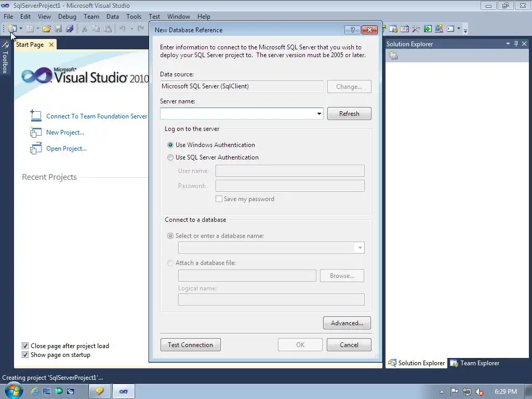The height and width of the screenshot is (399, 532).
Task: Open the View menu
Action: (44, 16)
